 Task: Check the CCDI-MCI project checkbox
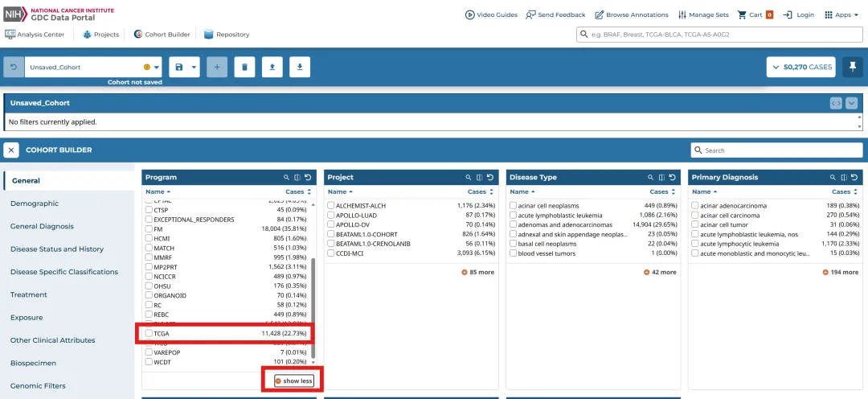(331, 253)
